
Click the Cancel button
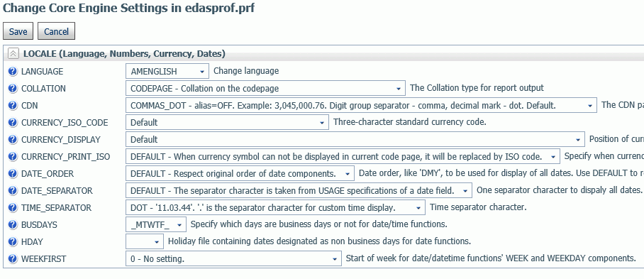[x=56, y=31]
